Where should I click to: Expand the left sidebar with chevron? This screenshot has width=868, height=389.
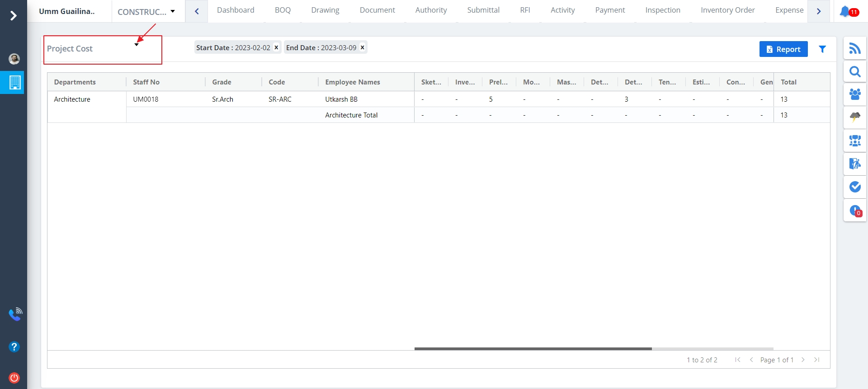[x=14, y=16]
